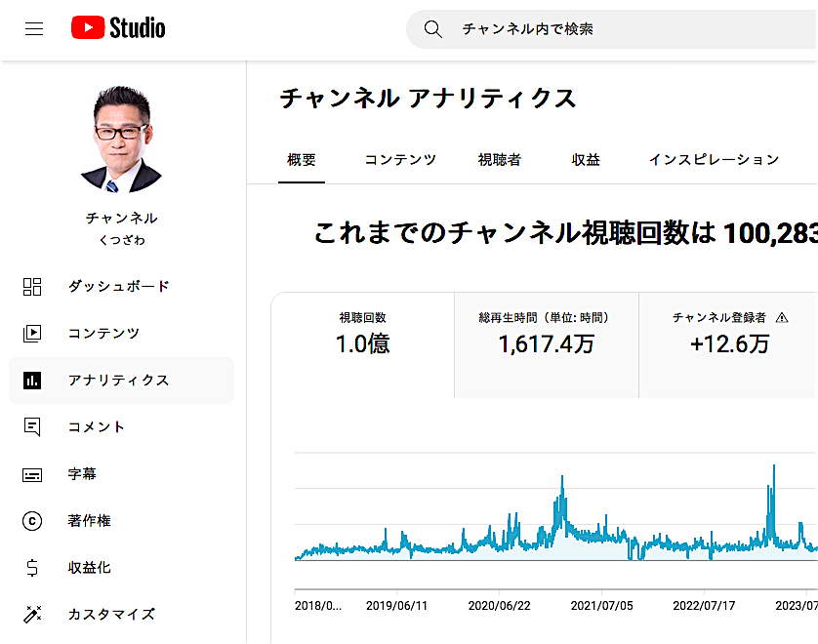The width and height of the screenshot is (818, 644).
Task: Click the 2018/0... chart axis date
Action: 318,606
